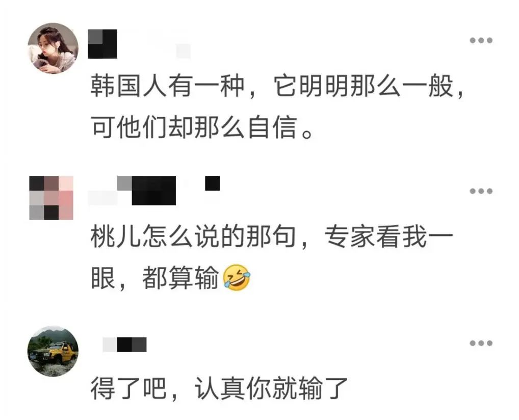Open more options for the 桃儿 comment
The image size is (519, 420).
tap(481, 191)
